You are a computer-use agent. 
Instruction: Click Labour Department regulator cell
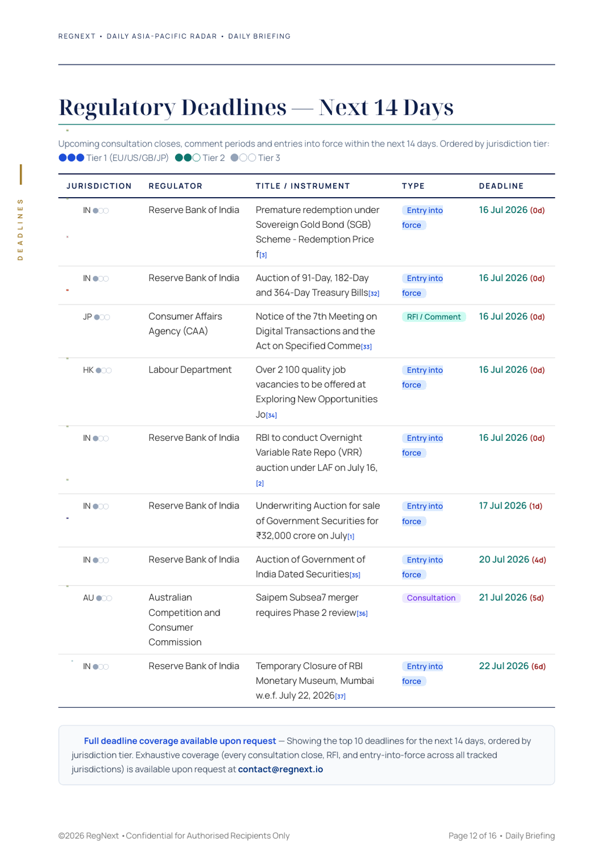(190, 370)
